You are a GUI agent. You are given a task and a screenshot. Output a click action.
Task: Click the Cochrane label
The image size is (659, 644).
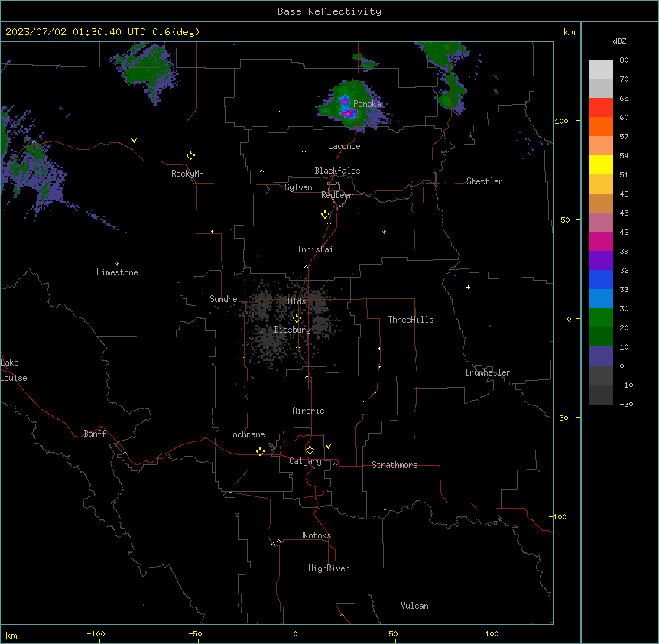point(246,434)
